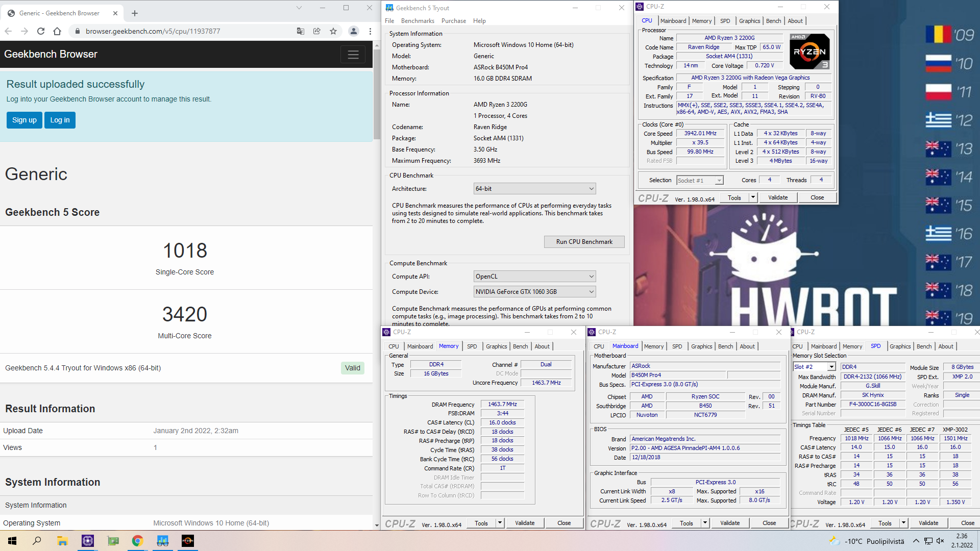Open new Chrome tab
The width and height of the screenshot is (980, 551).
135,13
